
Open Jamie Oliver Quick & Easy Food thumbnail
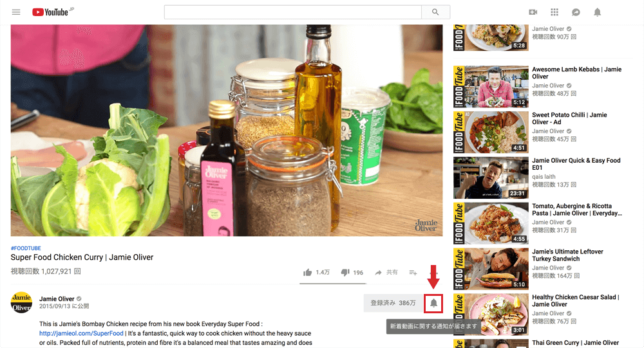point(491,178)
